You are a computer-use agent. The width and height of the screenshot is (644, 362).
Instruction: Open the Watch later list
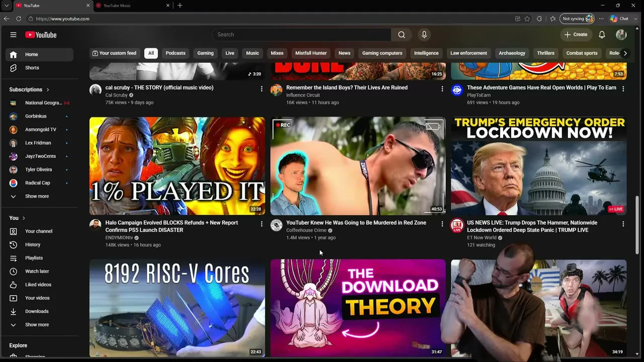coord(39,271)
